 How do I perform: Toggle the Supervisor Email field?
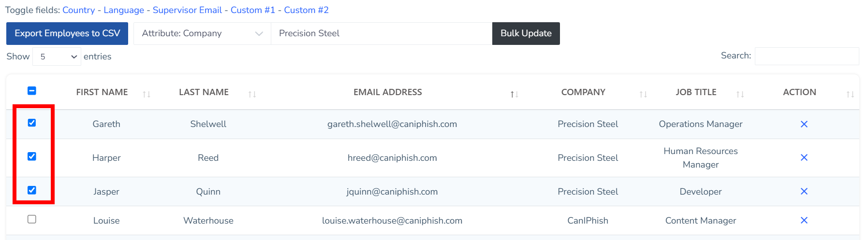tap(187, 10)
